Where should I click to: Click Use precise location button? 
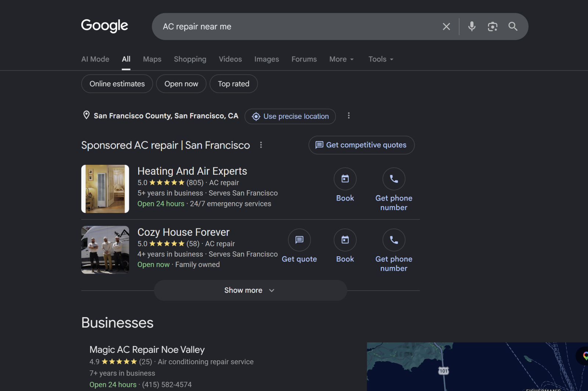coord(290,116)
